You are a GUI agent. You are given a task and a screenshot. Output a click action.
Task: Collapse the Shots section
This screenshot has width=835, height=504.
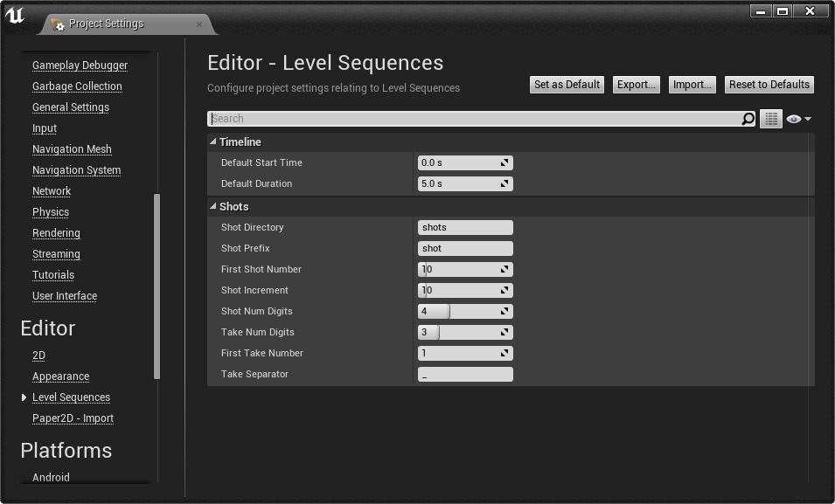213,206
